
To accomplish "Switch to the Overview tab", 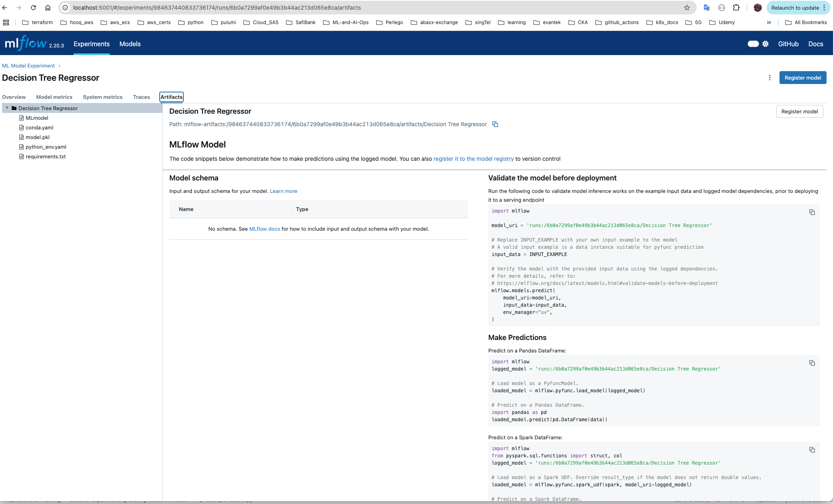I will click(14, 97).
